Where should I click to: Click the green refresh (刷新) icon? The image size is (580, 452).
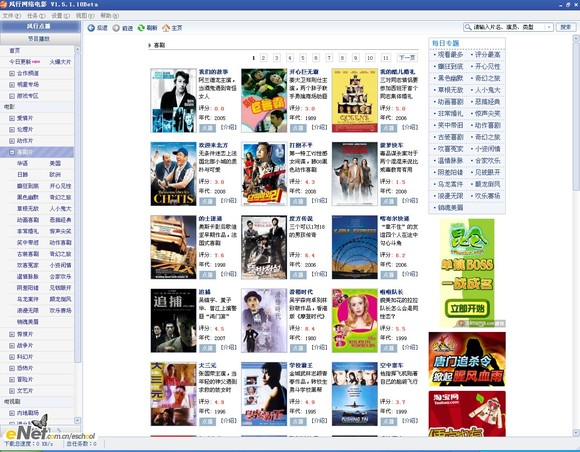point(141,28)
